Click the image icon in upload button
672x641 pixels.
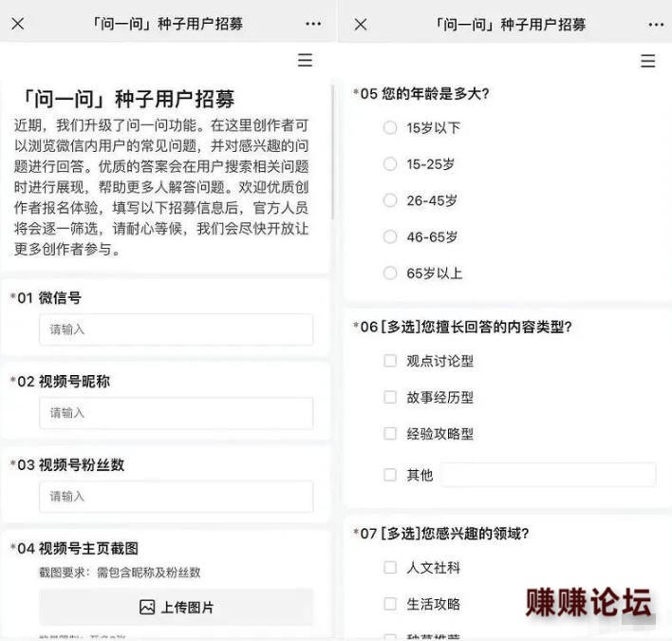click(147, 607)
